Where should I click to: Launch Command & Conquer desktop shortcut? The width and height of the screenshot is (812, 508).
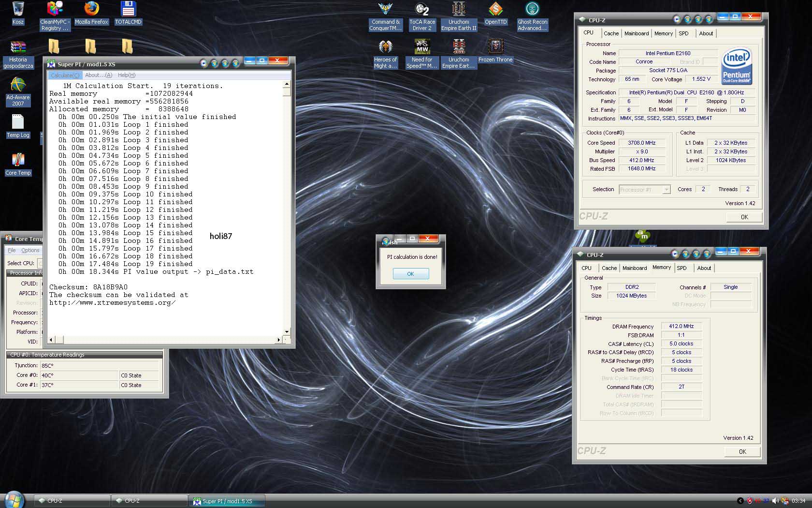click(x=385, y=16)
